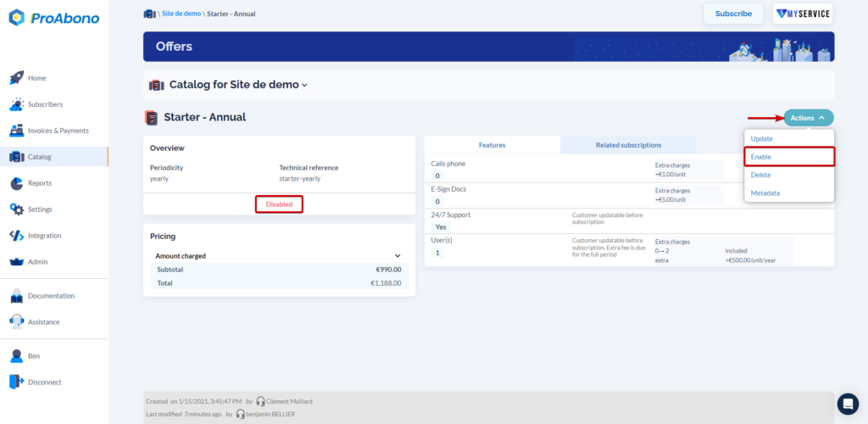Open the Actions dropdown button
The width and height of the screenshot is (868, 424).
[808, 118]
